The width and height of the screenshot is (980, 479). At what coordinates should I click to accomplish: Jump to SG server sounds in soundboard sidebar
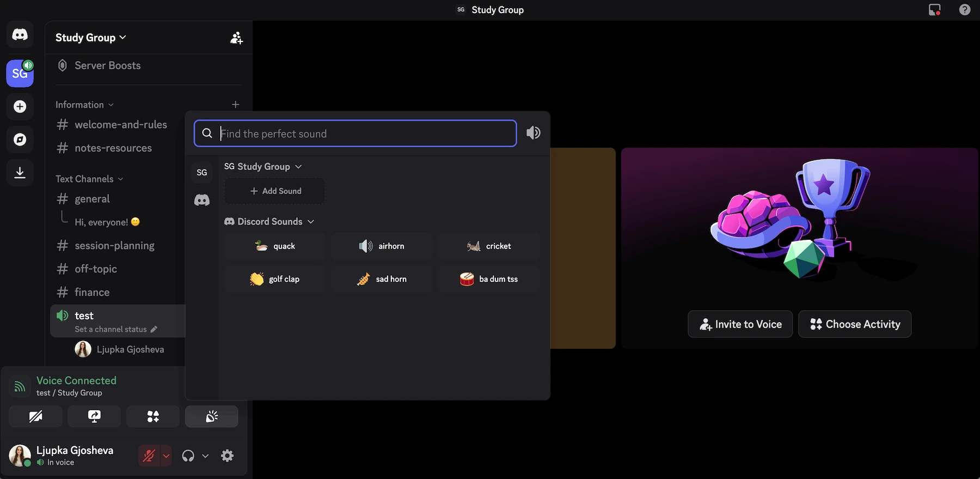click(x=202, y=172)
